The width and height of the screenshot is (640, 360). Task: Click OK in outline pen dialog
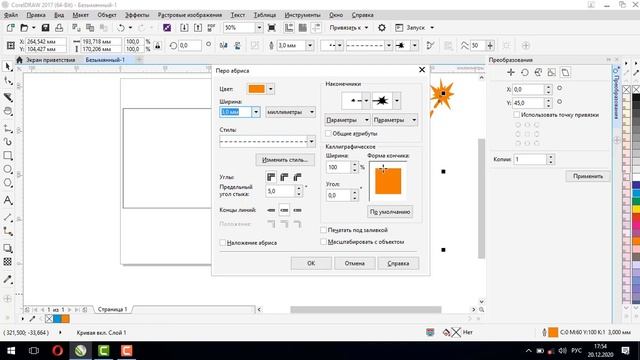[x=311, y=263]
